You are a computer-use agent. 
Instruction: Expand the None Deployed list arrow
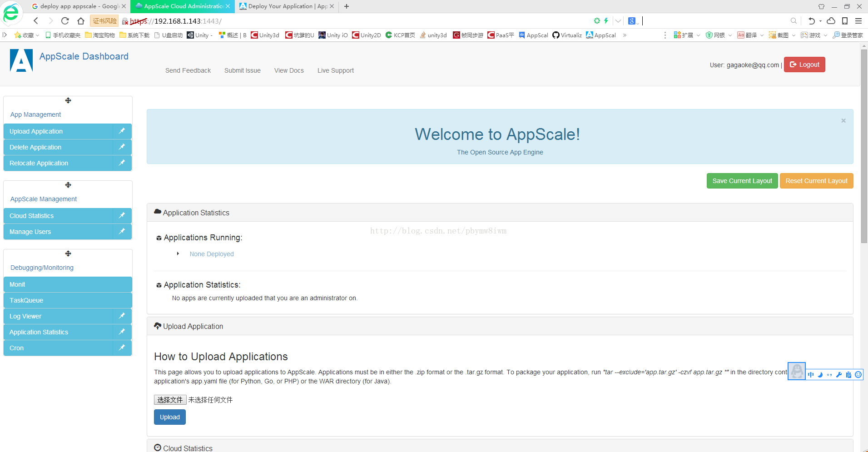(178, 254)
